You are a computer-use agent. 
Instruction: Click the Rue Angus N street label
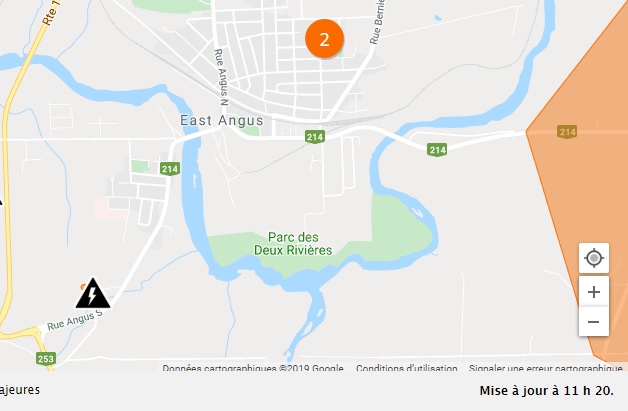coord(221,77)
